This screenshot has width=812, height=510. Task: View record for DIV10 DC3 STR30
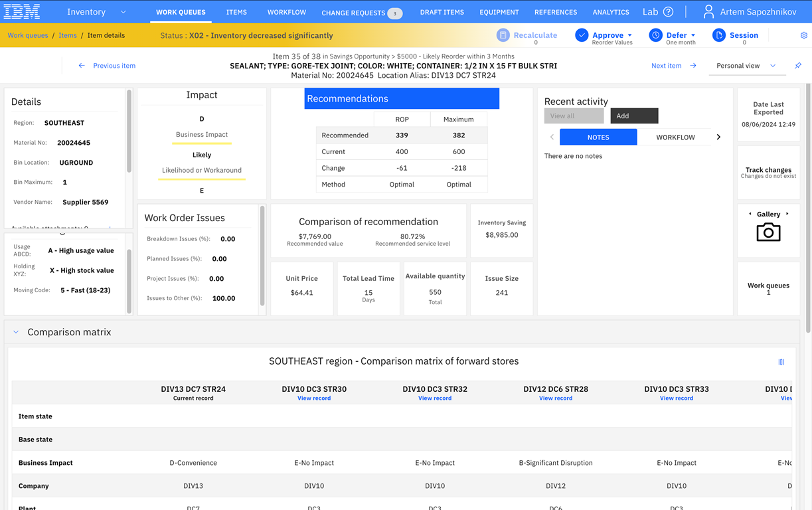click(314, 398)
